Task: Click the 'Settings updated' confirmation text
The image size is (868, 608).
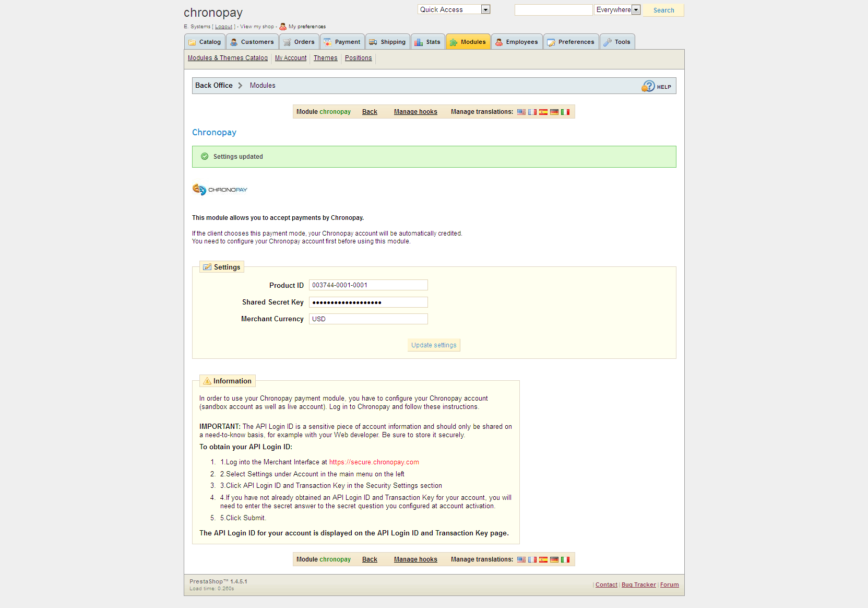Action: (238, 157)
